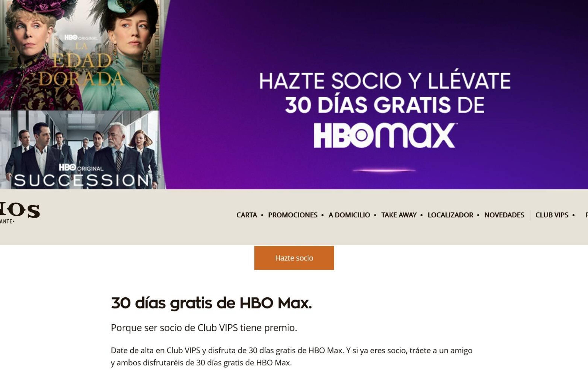Viewport: 588px width, 376px height.
Task: Click HBO Original badge on La Edad Dorada
Action: pyautogui.click(x=81, y=38)
